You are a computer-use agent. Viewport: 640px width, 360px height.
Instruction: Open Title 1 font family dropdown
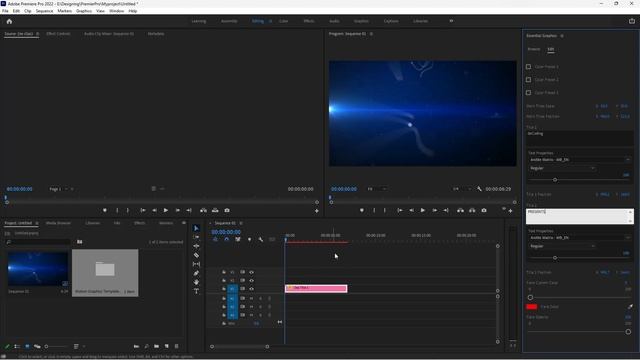(x=579, y=160)
